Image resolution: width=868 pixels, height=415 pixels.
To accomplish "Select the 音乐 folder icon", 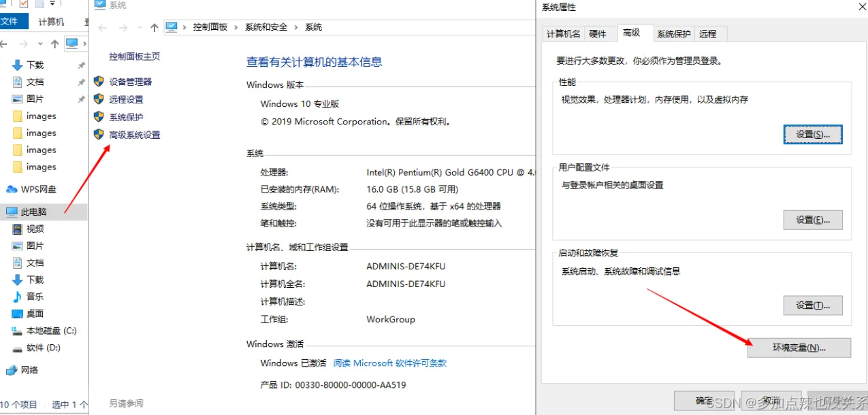I will point(18,297).
